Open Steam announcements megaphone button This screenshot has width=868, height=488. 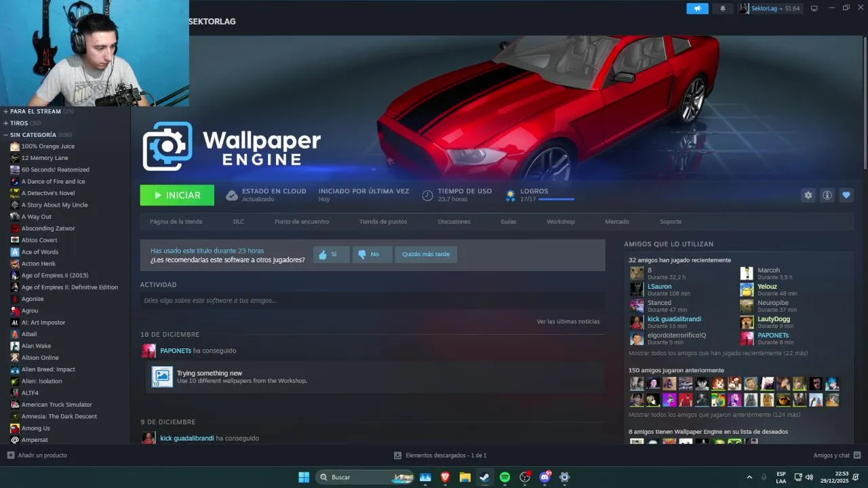(x=697, y=8)
